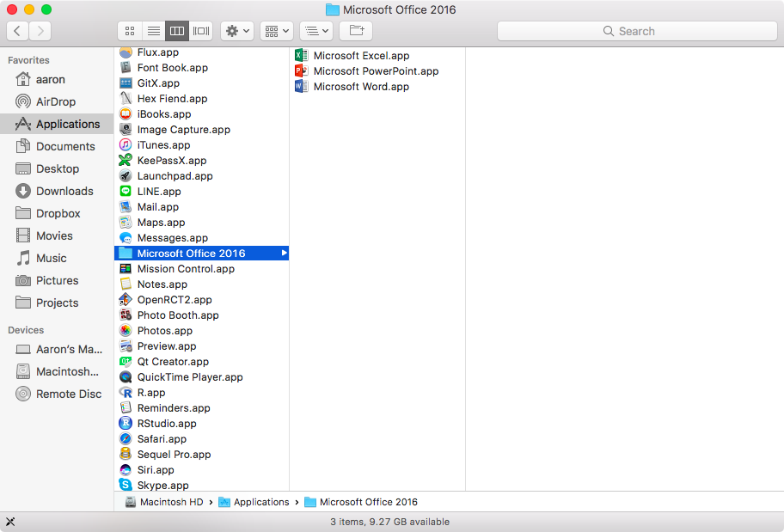The image size is (784, 532).
Task: Click Macintosh HD in path bar
Action: 164,502
